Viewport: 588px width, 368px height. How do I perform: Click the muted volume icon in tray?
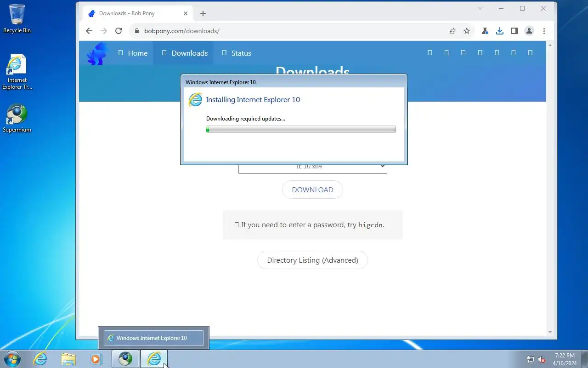coord(542,359)
